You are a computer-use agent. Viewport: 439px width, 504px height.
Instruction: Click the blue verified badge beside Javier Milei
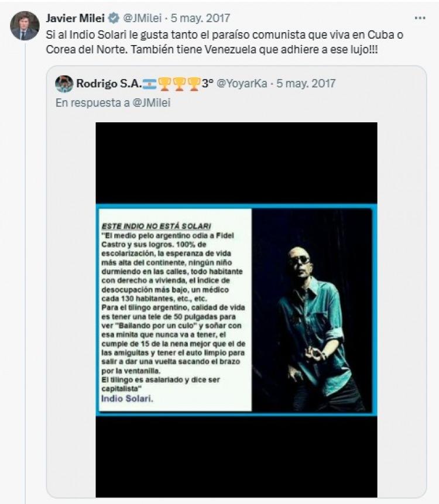tap(113, 18)
